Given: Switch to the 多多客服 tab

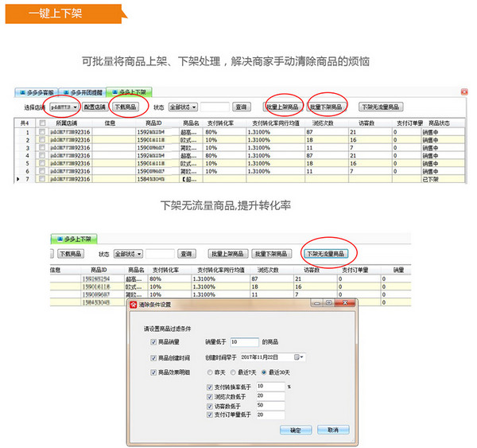Looking at the screenshot, I should 37,92.
